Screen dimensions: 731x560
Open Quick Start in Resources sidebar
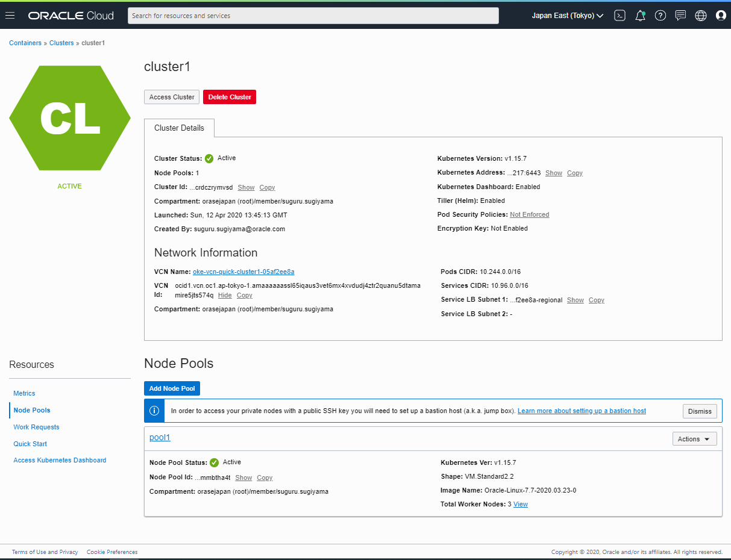pyautogui.click(x=30, y=444)
